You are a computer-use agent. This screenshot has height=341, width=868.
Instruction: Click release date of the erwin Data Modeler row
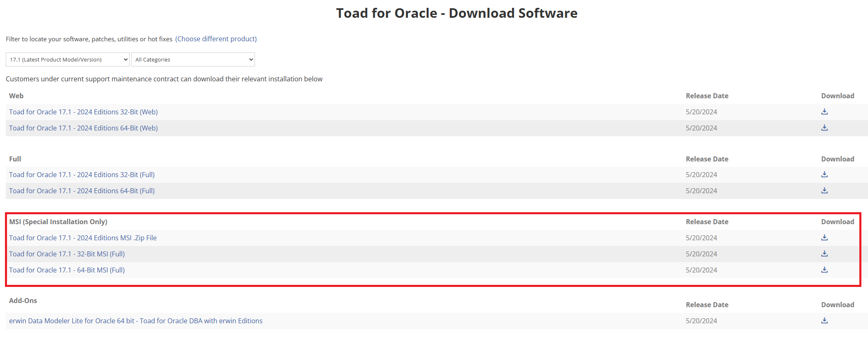[701, 321]
